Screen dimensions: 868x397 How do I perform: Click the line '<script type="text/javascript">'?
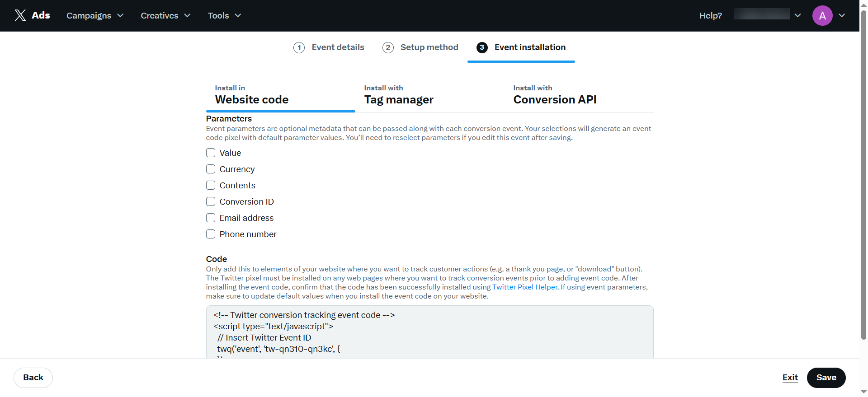click(x=273, y=327)
